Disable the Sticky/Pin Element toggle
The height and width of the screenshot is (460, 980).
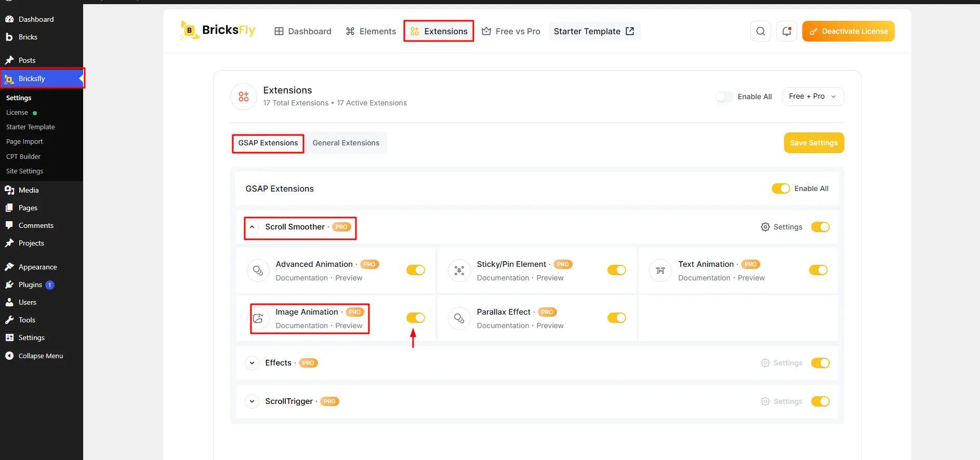(617, 270)
